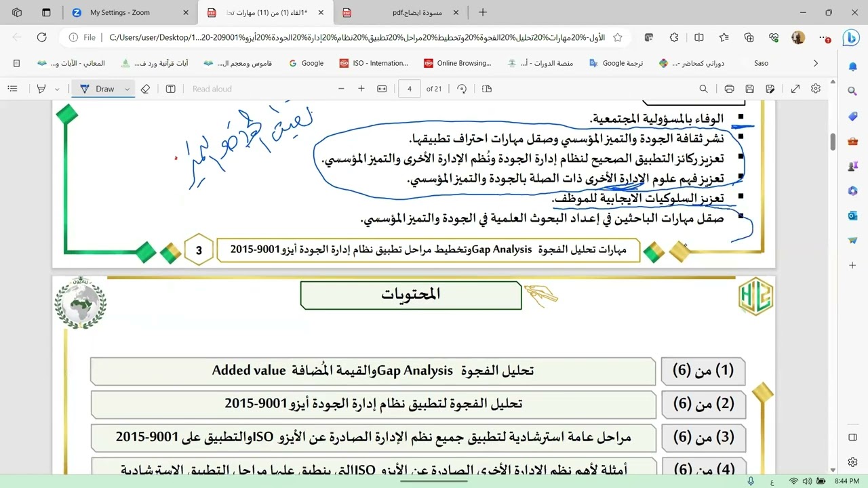868x488 pixels.
Task: Open the Page view options
Action: click(487, 89)
